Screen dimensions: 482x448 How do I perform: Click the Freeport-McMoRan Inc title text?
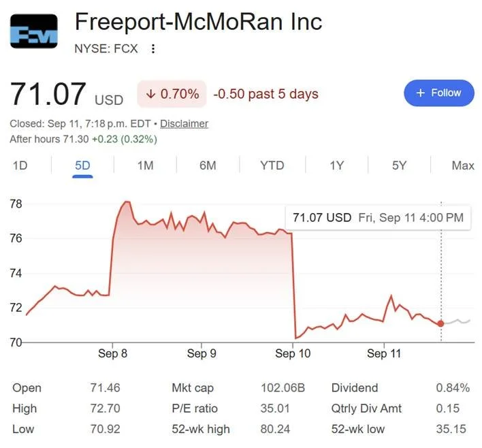198,22
